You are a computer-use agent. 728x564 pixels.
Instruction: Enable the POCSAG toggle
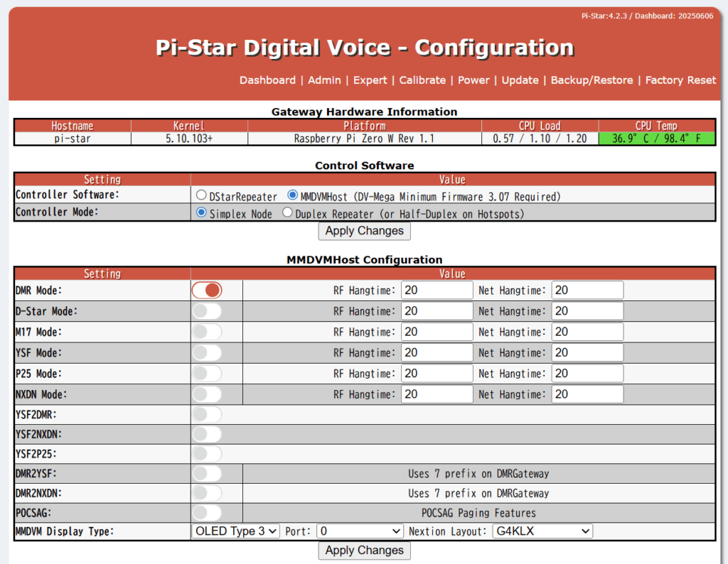click(x=207, y=513)
